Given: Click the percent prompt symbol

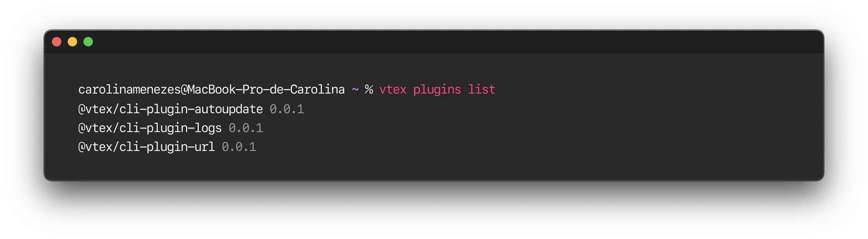Looking at the screenshot, I should (x=368, y=90).
